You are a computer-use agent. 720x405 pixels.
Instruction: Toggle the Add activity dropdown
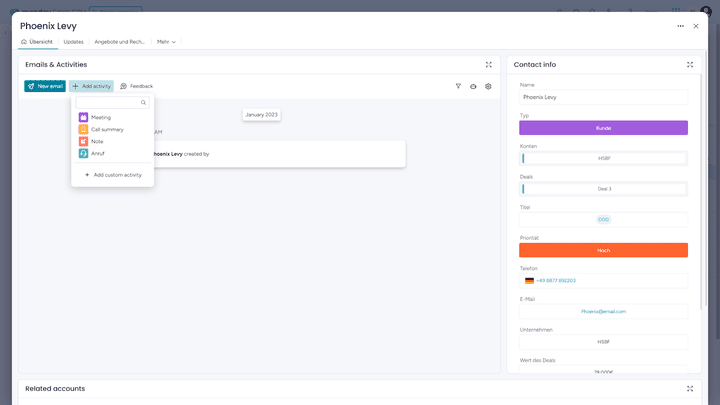91,86
